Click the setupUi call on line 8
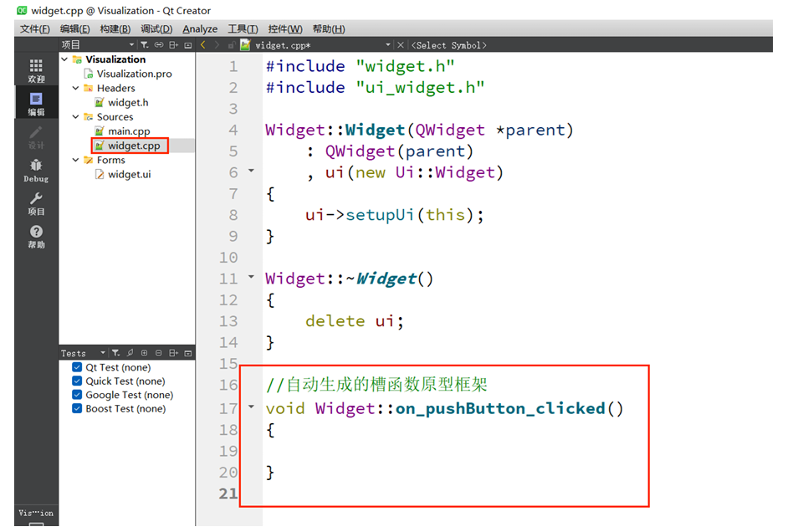Screen dimensions: 803x532 [380, 214]
